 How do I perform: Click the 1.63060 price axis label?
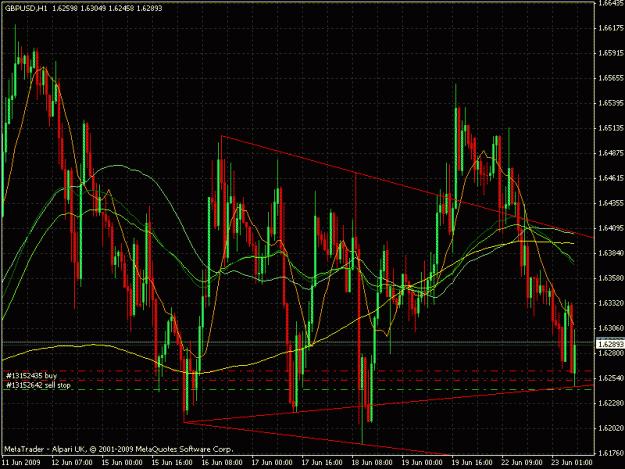click(x=611, y=328)
